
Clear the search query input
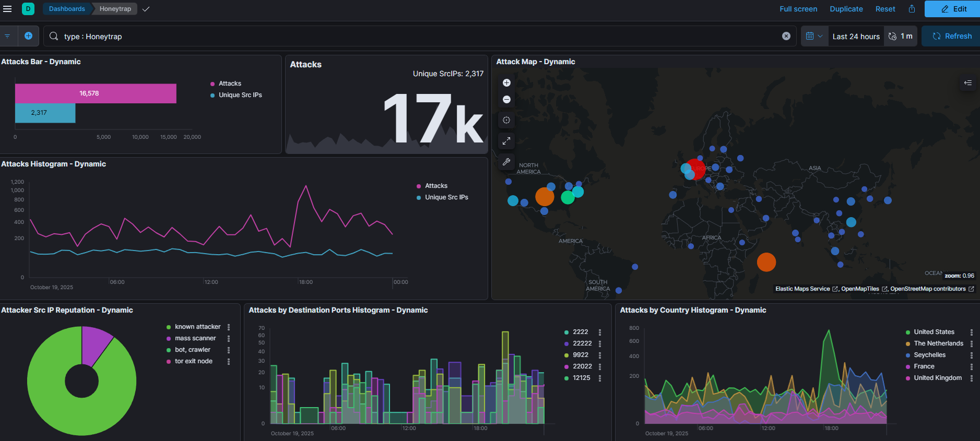(786, 36)
